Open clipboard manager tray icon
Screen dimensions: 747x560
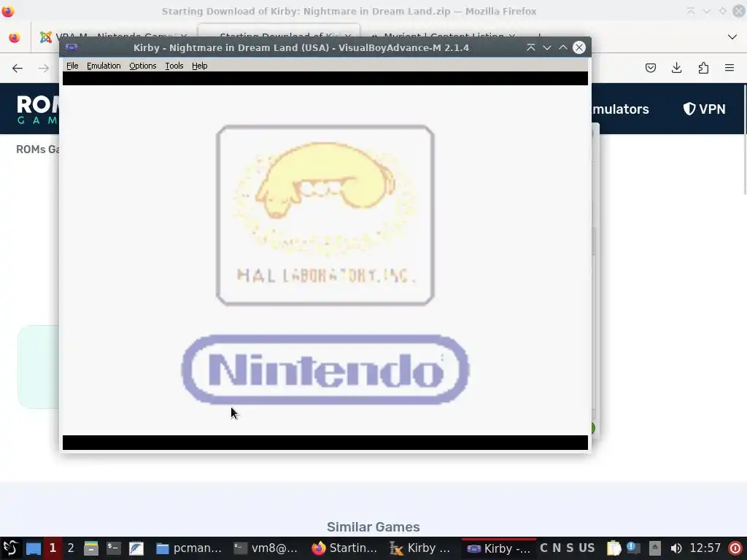(x=614, y=548)
